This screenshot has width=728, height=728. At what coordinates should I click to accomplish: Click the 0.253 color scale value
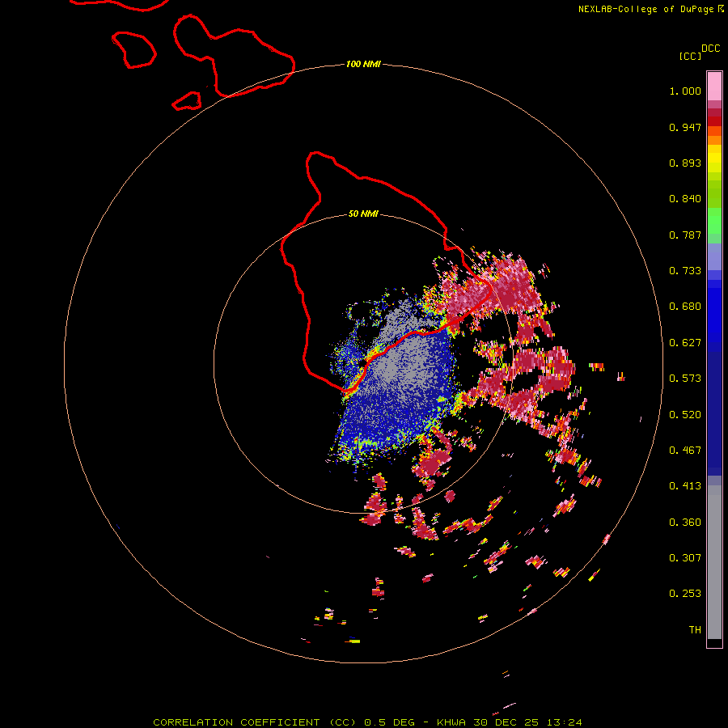(x=685, y=594)
